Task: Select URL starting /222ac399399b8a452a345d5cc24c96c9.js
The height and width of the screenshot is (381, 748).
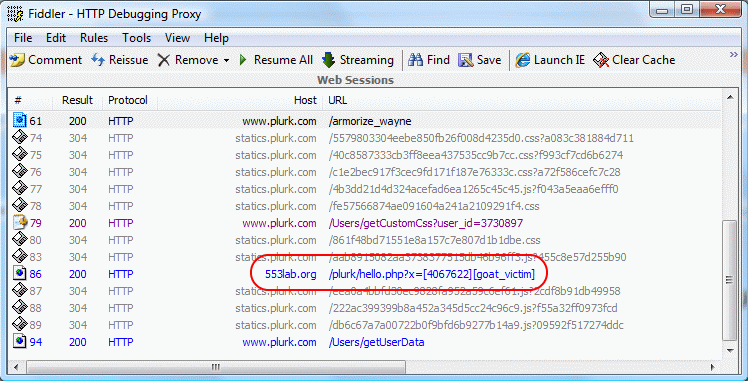Action: [473, 308]
